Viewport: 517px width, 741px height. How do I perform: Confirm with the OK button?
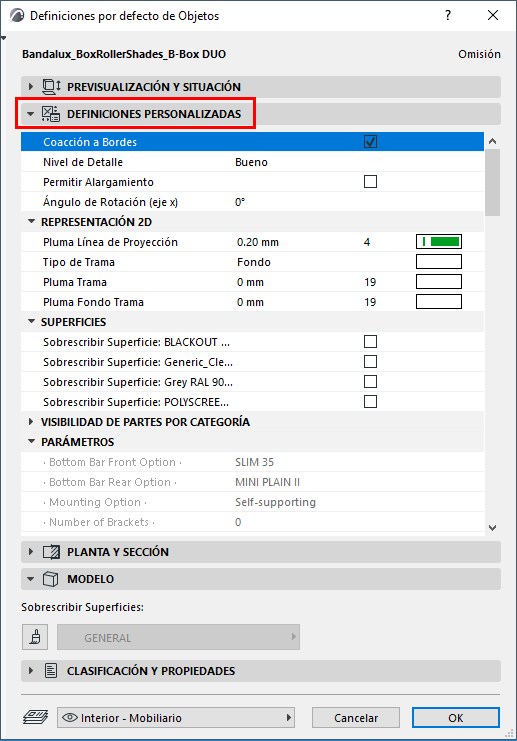coord(456,717)
